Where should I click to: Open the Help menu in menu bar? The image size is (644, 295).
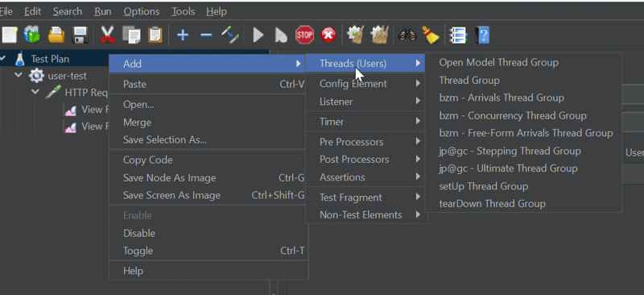tap(217, 11)
